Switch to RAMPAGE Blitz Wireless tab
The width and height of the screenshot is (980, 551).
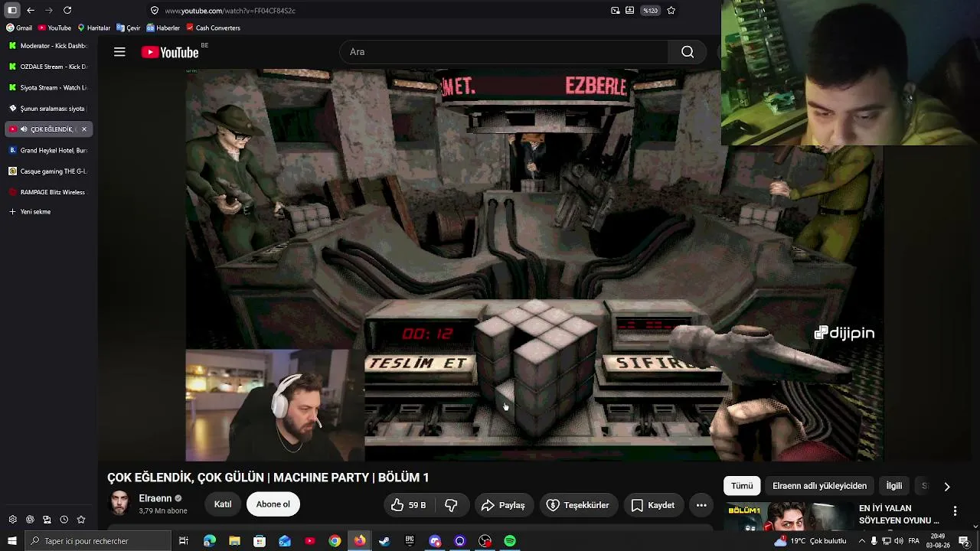click(48, 192)
